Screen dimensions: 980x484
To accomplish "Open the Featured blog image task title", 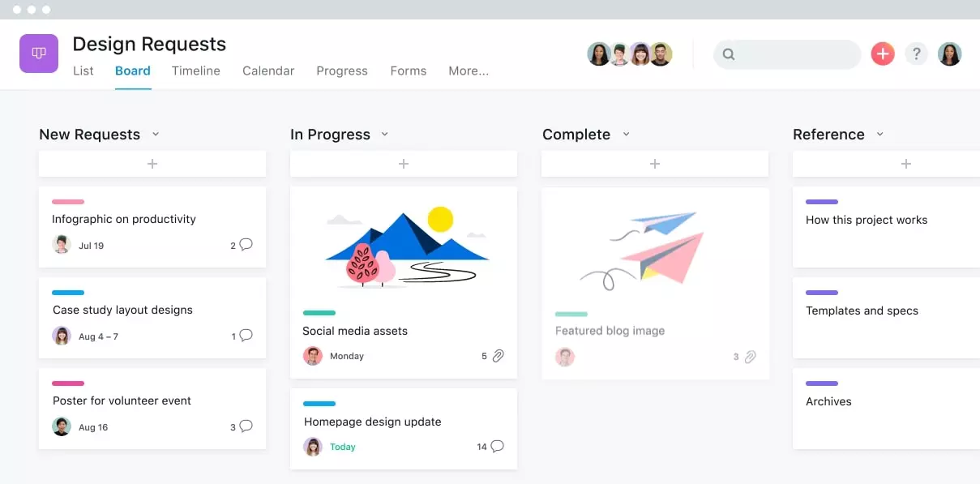I will (x=610, y=331).
